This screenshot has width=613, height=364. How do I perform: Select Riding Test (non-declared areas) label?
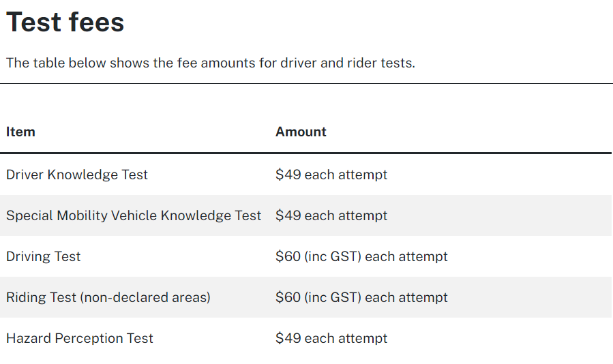point(108,297)
